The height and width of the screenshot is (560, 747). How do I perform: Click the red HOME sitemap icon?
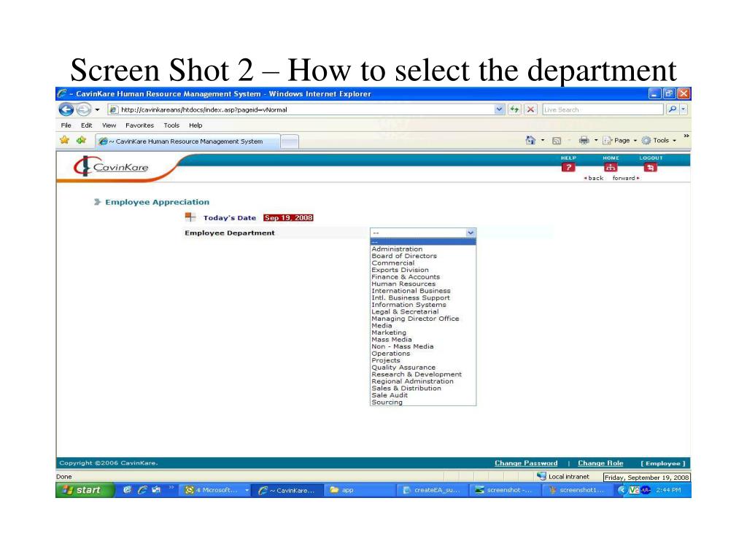pos(611,167)
